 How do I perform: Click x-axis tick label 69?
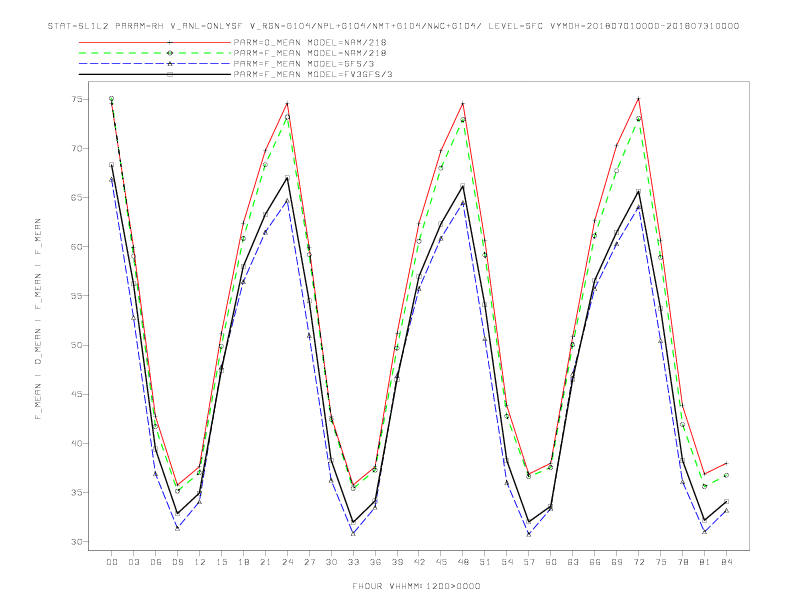(x=617, y=562)
